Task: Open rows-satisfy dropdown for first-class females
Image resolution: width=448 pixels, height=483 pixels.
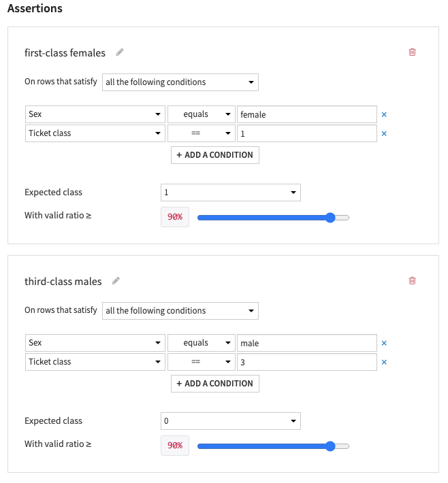Action: point(180,82)
